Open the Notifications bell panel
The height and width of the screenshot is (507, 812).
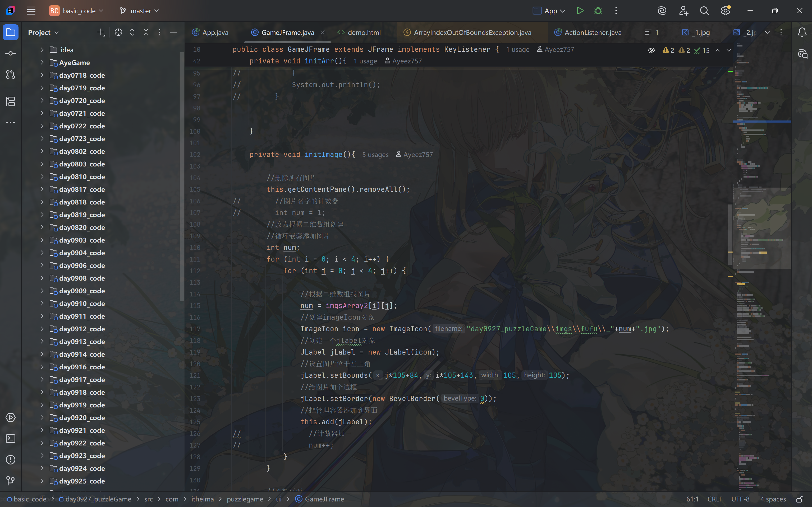(x=802, y=32)
